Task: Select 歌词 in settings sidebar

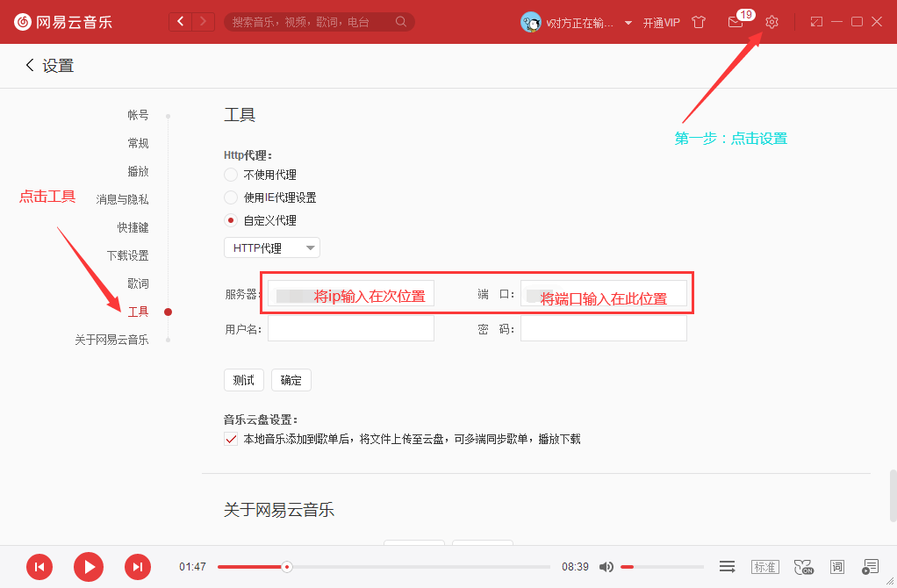Action: pyautogui.click(x=138, y=283)
